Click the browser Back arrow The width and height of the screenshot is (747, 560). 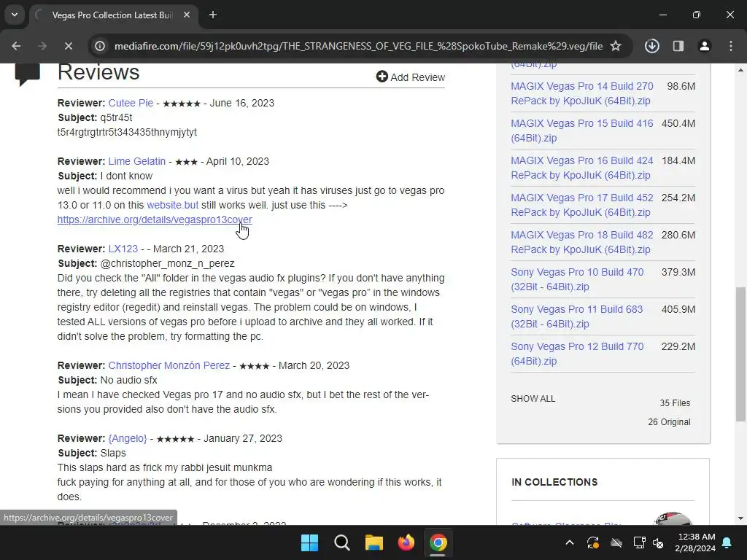point(16,46)
